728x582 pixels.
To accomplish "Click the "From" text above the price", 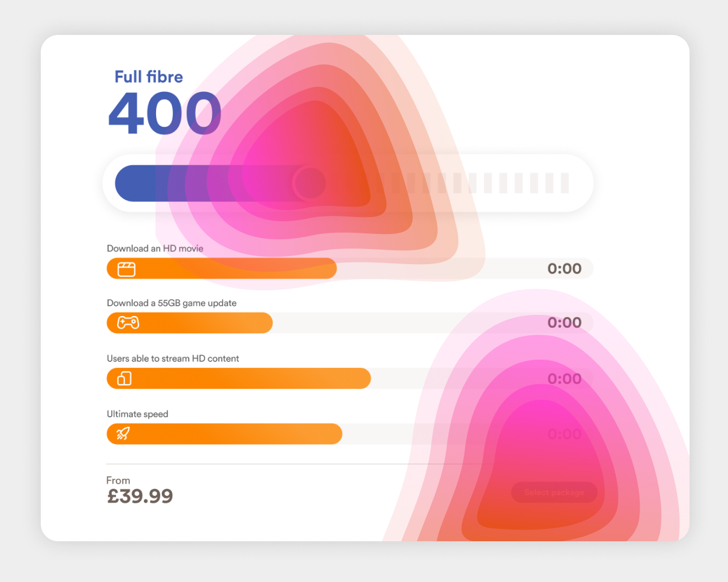I will click(x=118, y=480).
